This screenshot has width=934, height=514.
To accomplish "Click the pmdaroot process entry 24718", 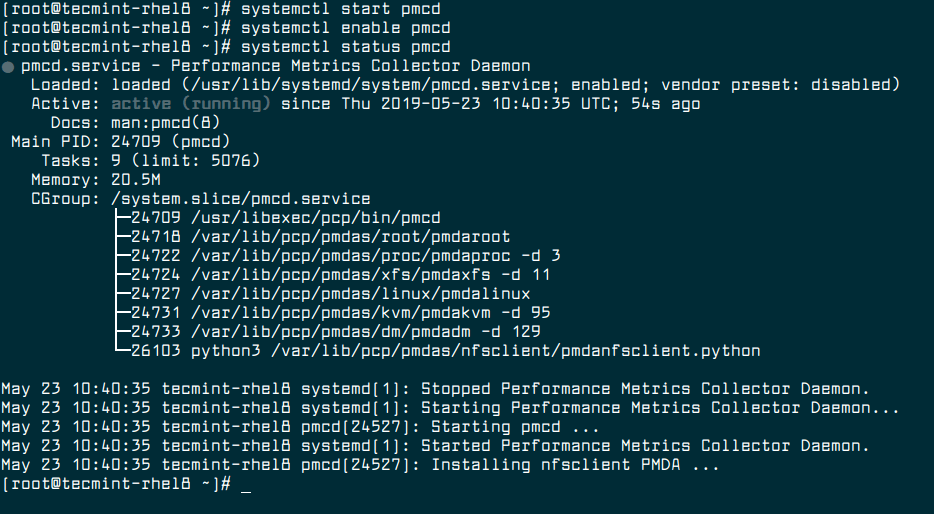I will pyautogui.click(x=320, y=237).
